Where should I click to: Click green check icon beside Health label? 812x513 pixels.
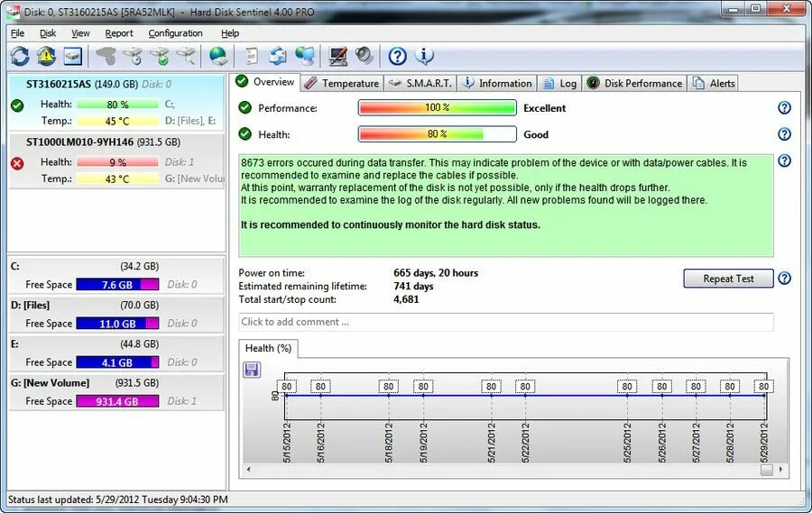(x=245, y=134)
